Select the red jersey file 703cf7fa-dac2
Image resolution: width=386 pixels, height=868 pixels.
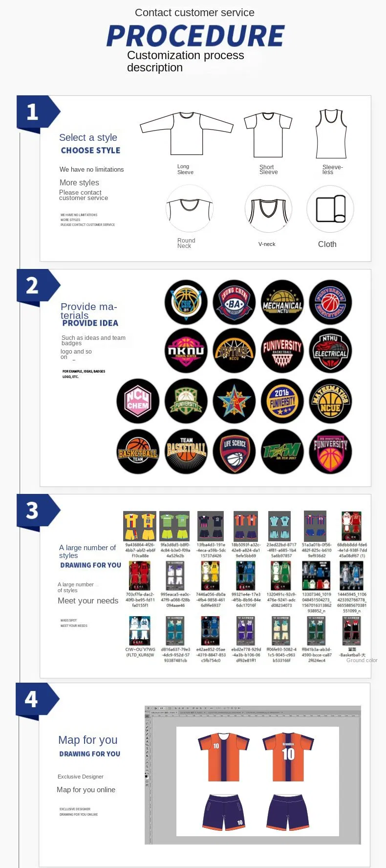tap(140, 576)
